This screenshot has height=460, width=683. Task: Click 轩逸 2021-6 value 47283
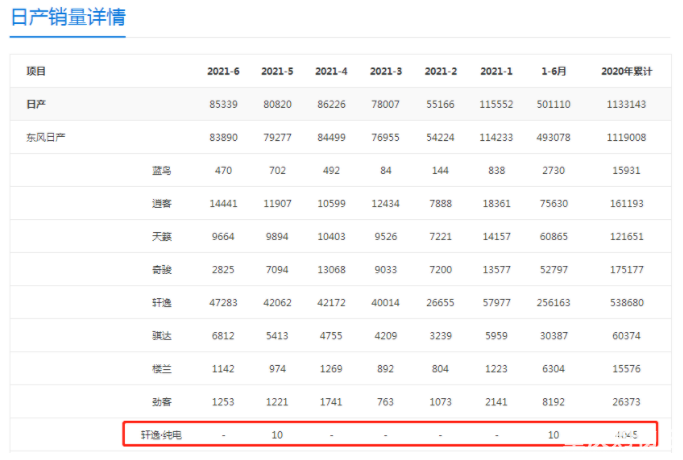click(223, 302)
